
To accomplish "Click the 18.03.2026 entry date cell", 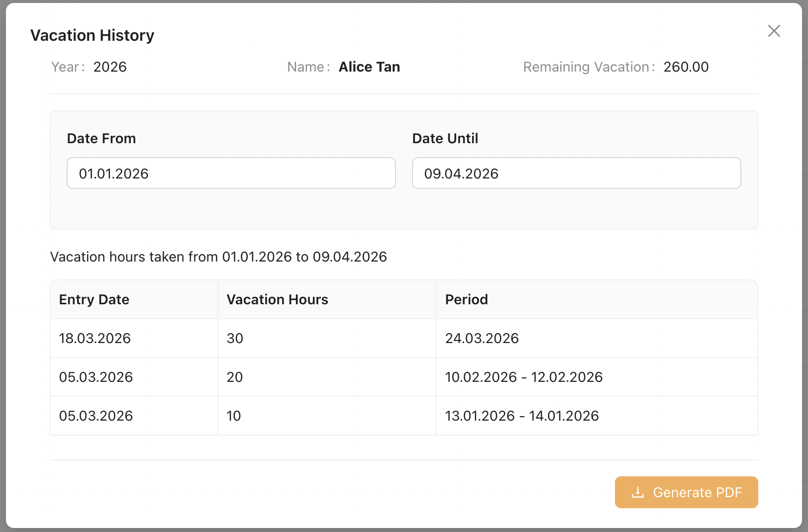I will click(x=95, y=338).
